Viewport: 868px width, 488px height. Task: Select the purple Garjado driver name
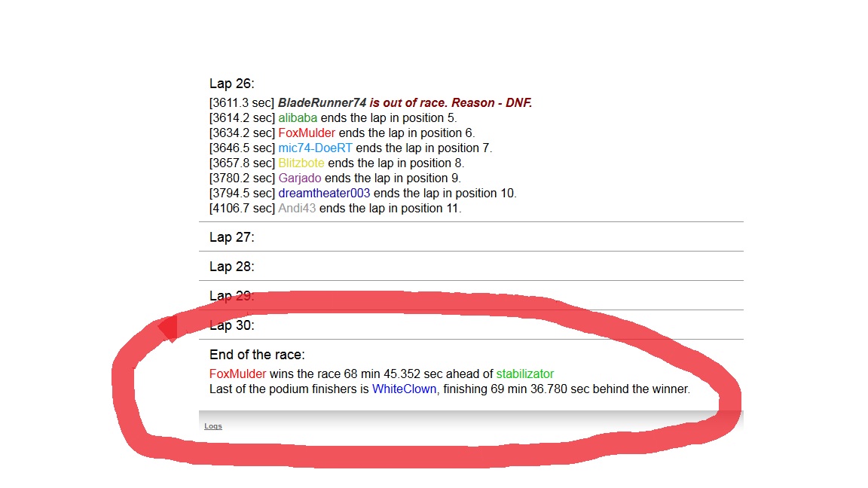click(300, 178)
